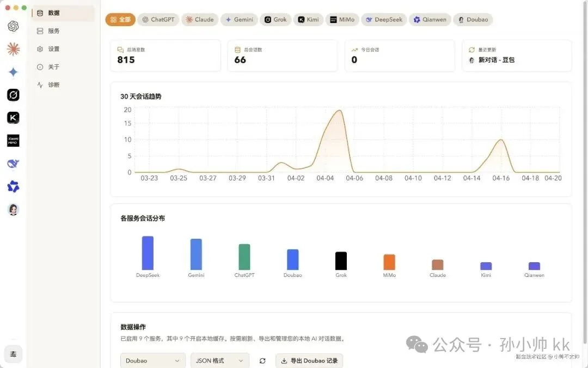Expand the JSON 格式 format dropdown
This screenshot has height=368, width=588.
point(220,360)
